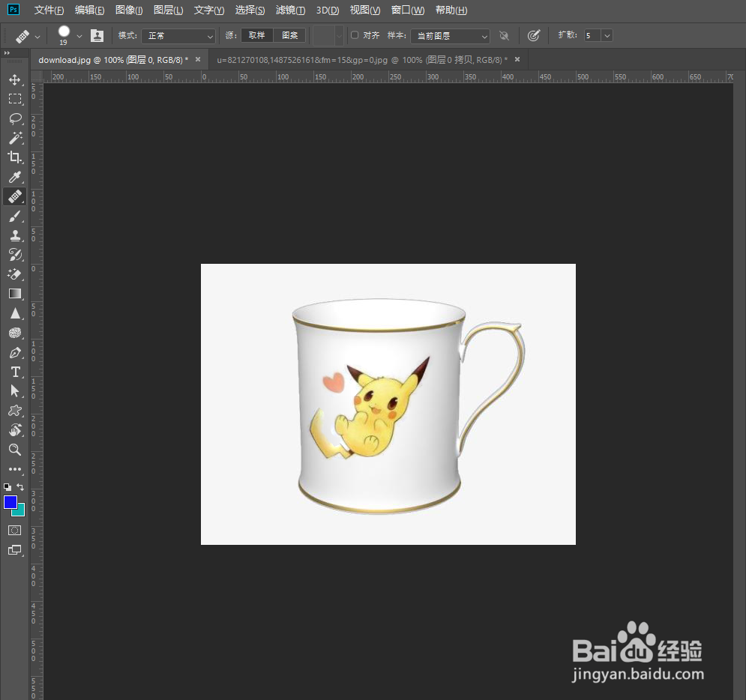Open the 编辑 Edit menu
This screenshot has height=700, width=746.
click(89, 10)
